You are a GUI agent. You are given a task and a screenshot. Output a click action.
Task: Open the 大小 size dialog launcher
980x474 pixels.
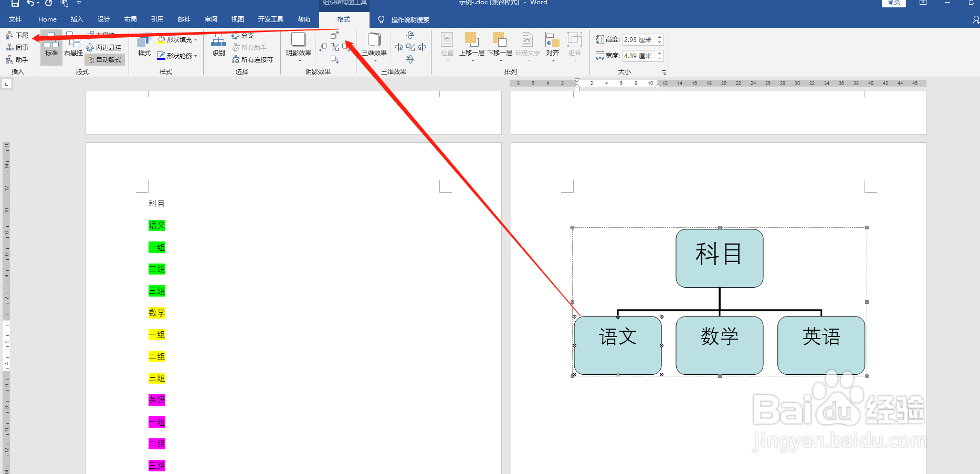click(664, 72)
